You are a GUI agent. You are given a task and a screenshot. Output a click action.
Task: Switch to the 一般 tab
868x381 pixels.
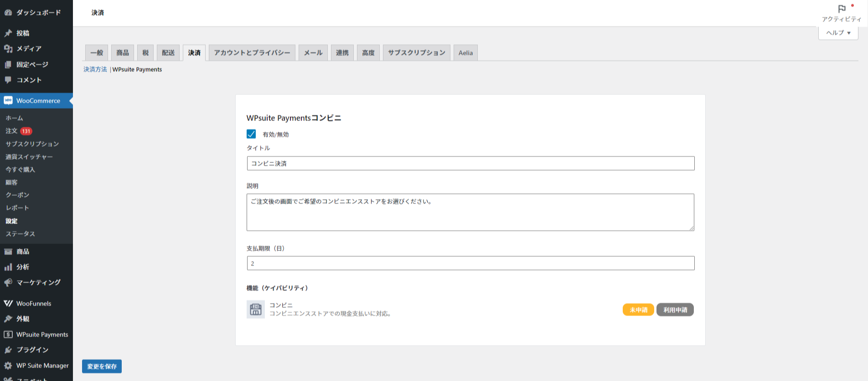tap(97, 53)
